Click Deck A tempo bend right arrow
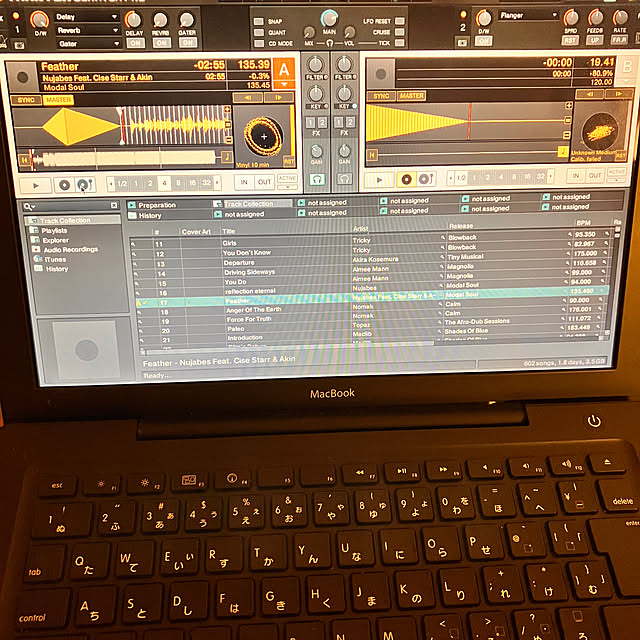 tap(279, 98)
